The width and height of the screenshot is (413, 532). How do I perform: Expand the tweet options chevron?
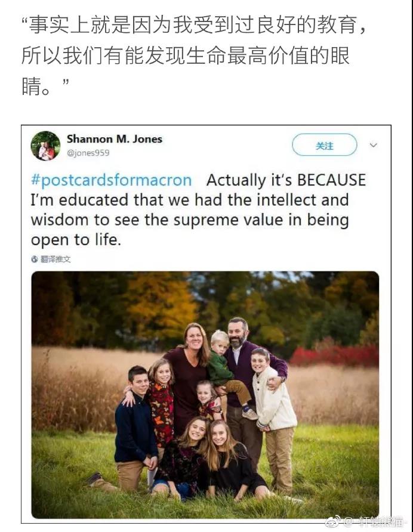pos(373,145)
